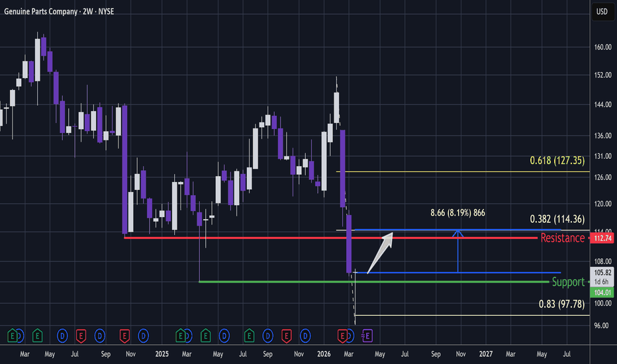The width and height of the screenshot is (617, 364).
Task: Click the green 104.01 price label
Action: pyautogui.click(x=602, y=293)
